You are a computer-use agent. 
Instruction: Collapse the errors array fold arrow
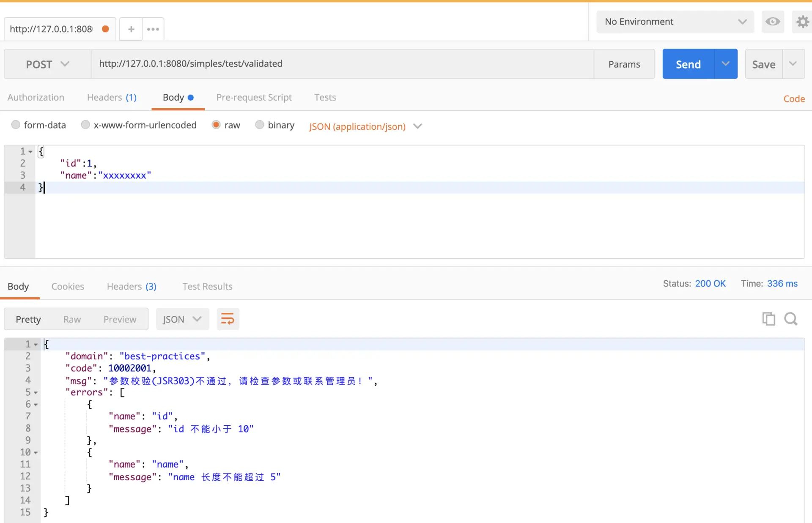point(36,393)
